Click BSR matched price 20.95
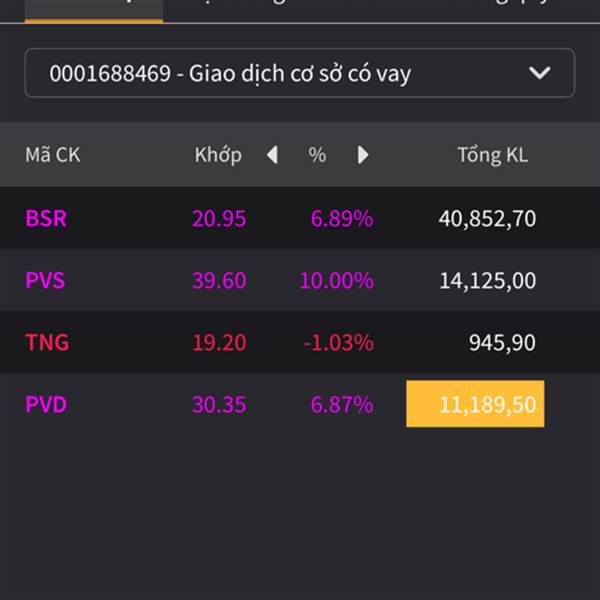 click(219, 218)
